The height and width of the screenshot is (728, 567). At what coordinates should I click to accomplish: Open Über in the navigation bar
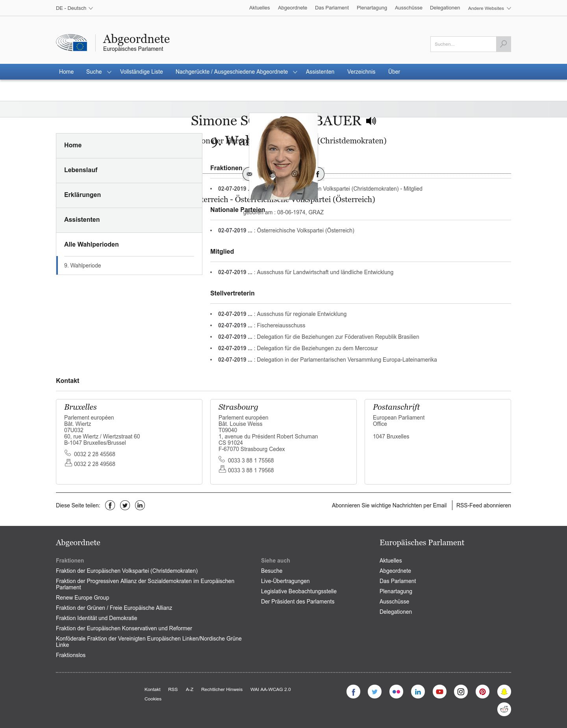[x=394, y=72]
